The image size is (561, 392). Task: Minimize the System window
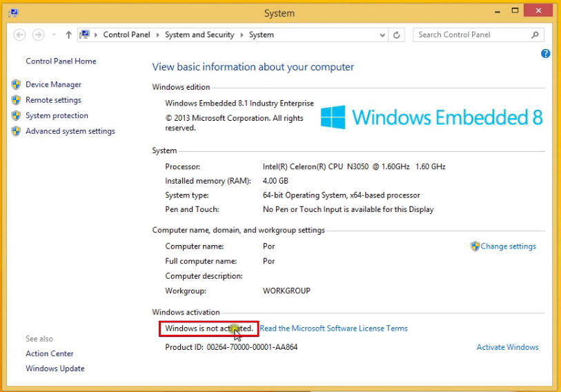(498, 11)
